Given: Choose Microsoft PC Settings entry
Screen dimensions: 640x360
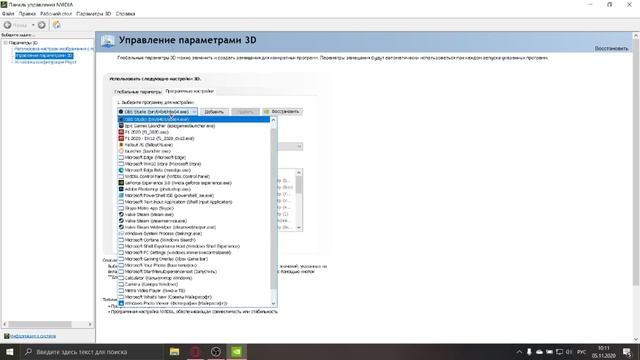Looking at the screenshot, I should 194,253.
